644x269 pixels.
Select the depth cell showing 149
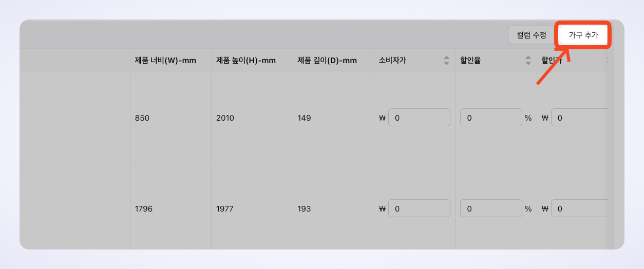point(304,118)
